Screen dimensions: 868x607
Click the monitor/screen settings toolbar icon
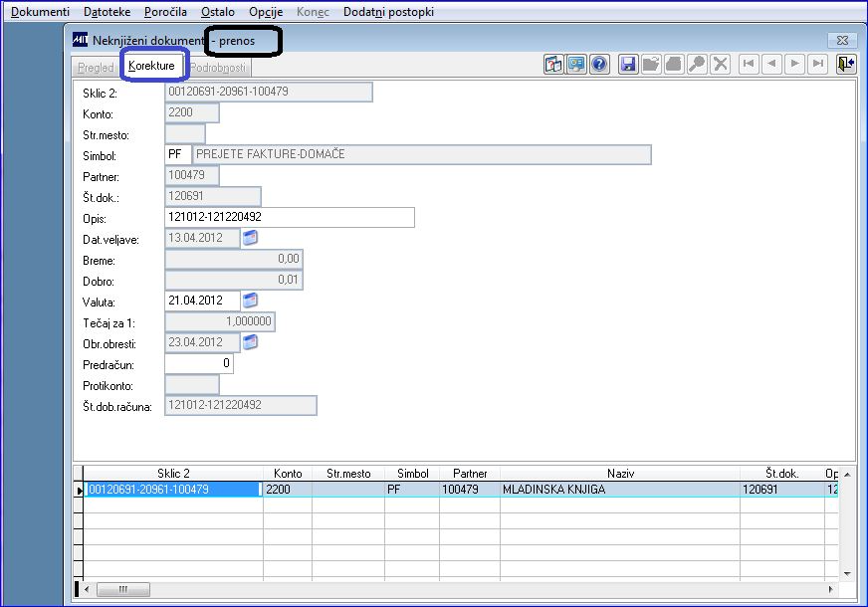576,65
